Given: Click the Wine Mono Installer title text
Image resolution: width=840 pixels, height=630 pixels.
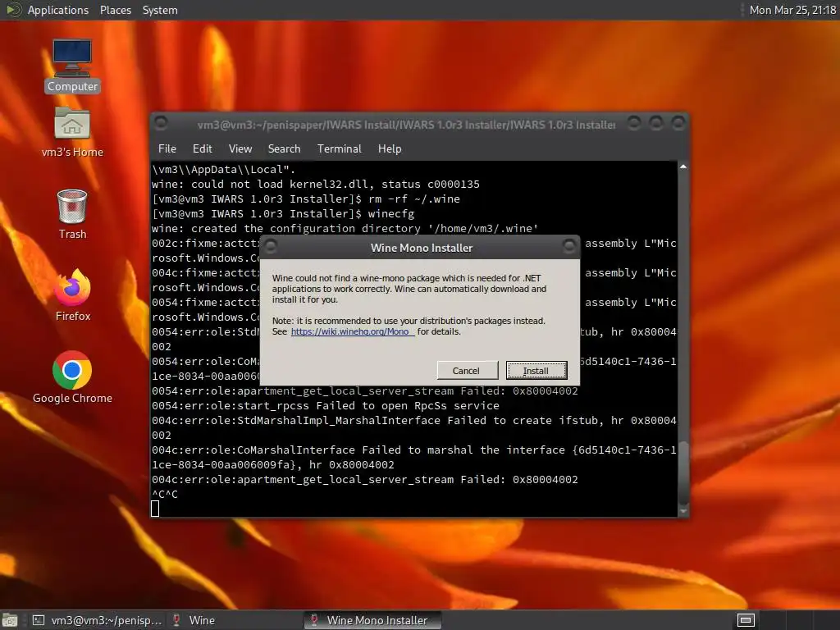Looking at the screenshot, I should pyautogui.click(x=422, y=248).
